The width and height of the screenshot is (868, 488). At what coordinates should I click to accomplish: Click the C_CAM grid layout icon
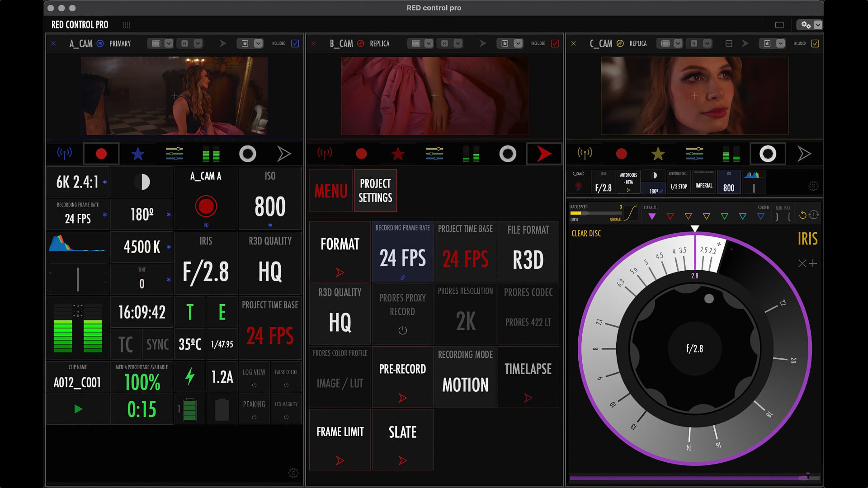729,43
